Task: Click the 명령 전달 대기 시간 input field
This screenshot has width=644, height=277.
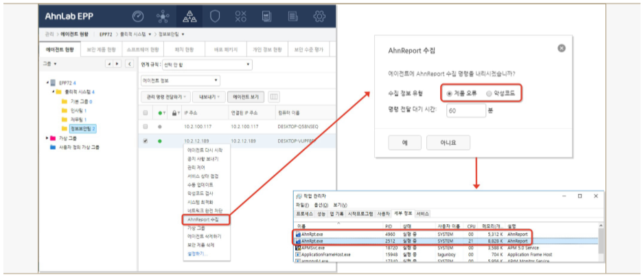Action: pyautogui.click(x=466, y=110)
